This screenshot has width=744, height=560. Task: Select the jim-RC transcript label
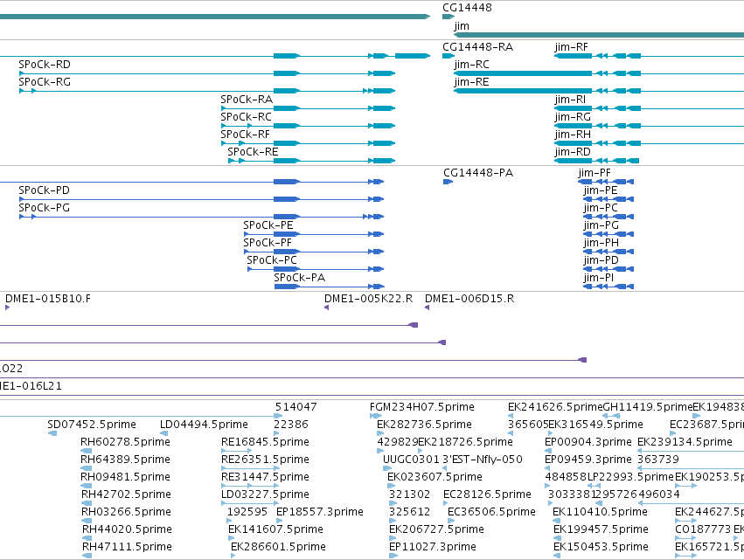click(x=471, y=65)
